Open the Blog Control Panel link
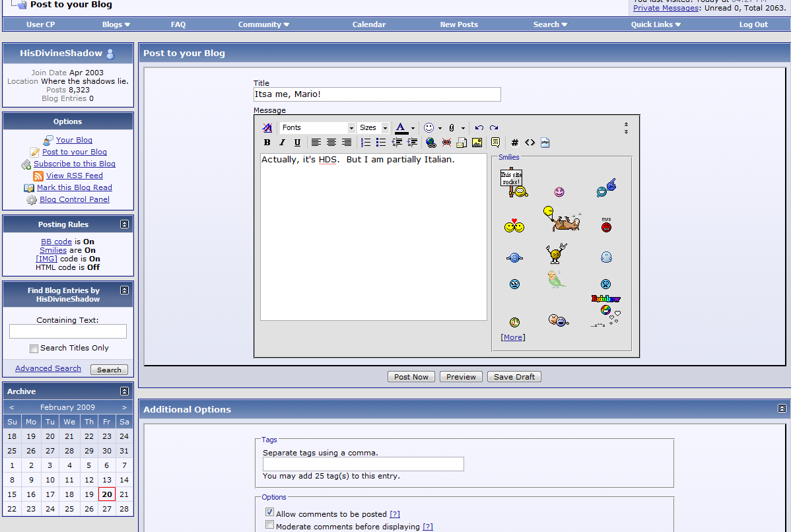This screenshot has width=791, height=532. pos(75,199)
